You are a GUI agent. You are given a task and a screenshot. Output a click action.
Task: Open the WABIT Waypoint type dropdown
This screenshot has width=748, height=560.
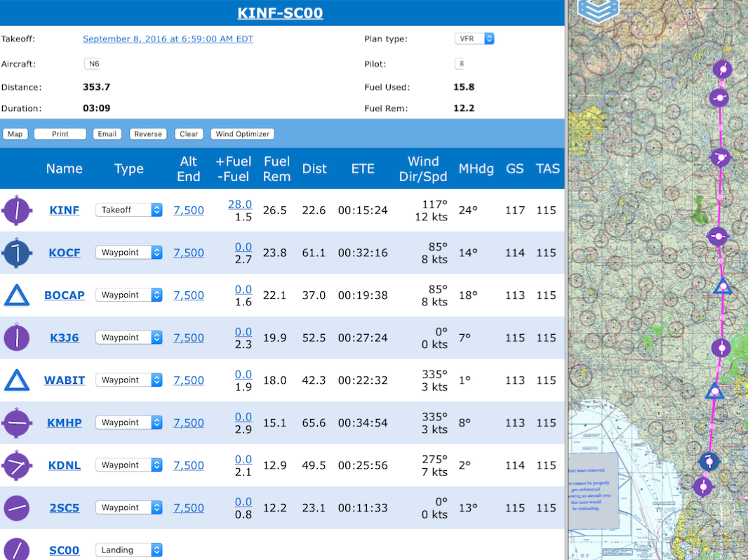[x=129, y=380]
